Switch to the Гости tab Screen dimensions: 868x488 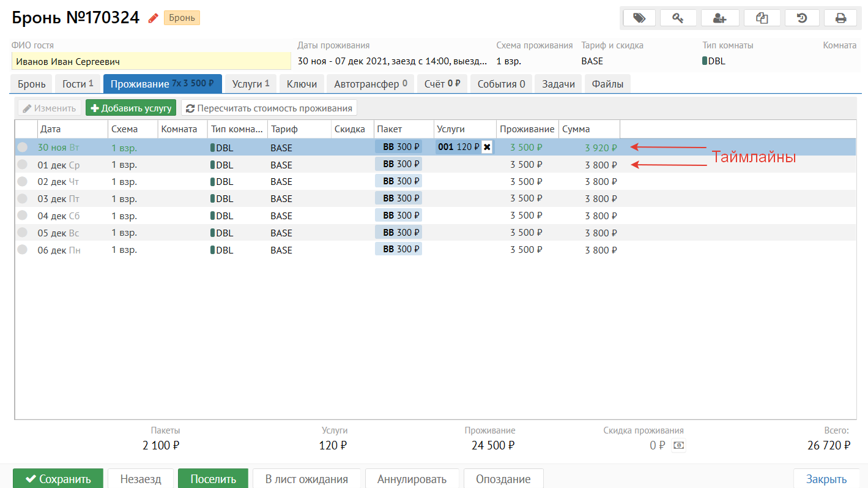tap(78, 84)
